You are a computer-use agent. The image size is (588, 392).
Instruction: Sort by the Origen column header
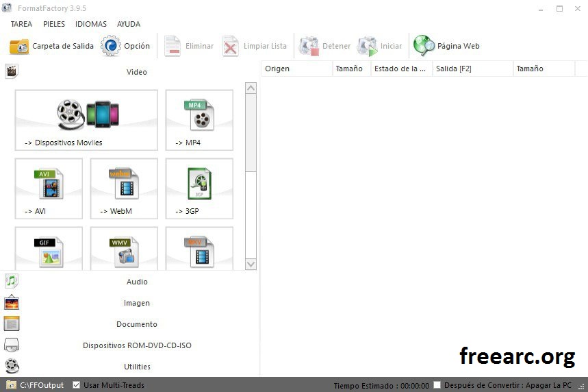(x=297, y=69)
